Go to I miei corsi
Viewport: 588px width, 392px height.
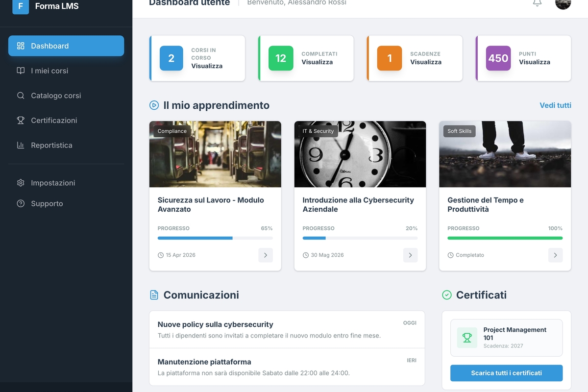coord(66,71)
